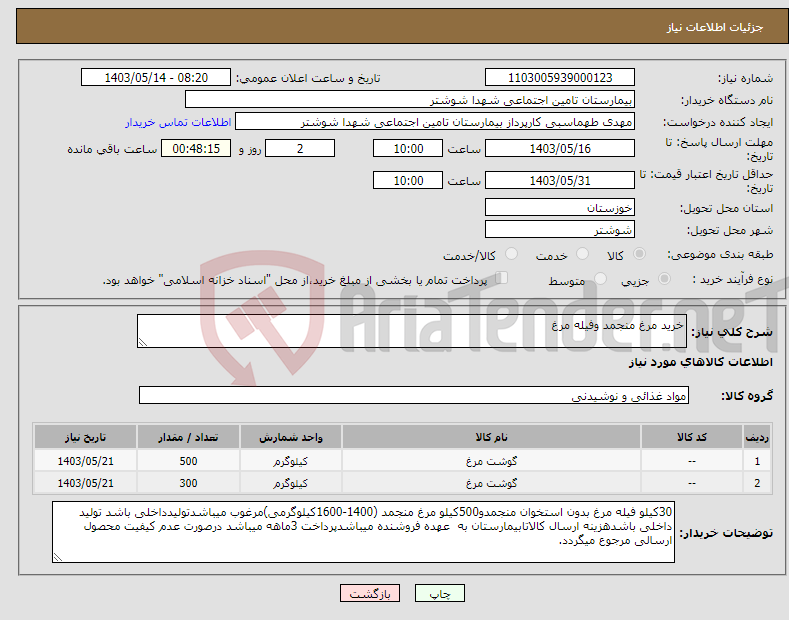Click date 1403/05/21 in row 1
This screenshot has width=789, height=620.
click(x=86, y=461)
